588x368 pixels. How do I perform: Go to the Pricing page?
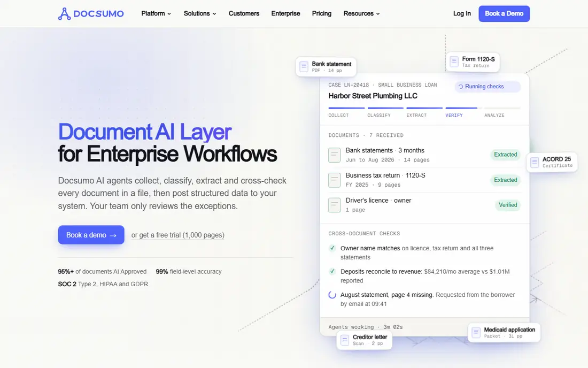pos(322,13)
